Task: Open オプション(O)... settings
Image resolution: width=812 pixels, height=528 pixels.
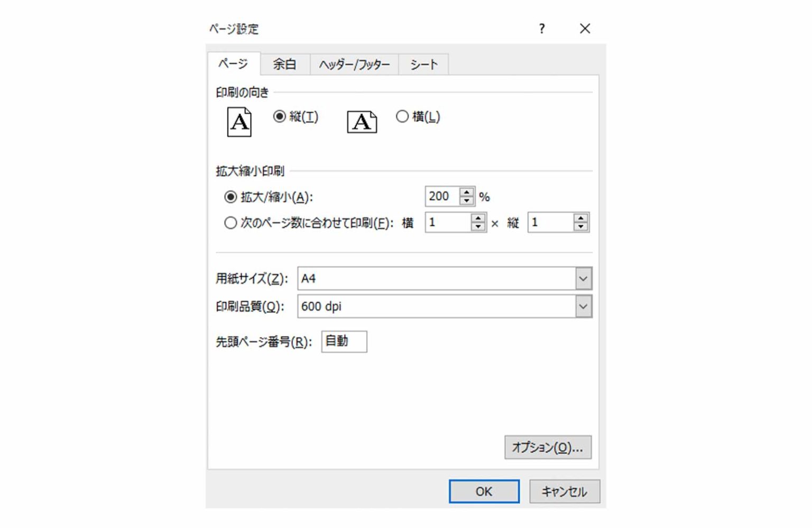Action: (548, 448)
